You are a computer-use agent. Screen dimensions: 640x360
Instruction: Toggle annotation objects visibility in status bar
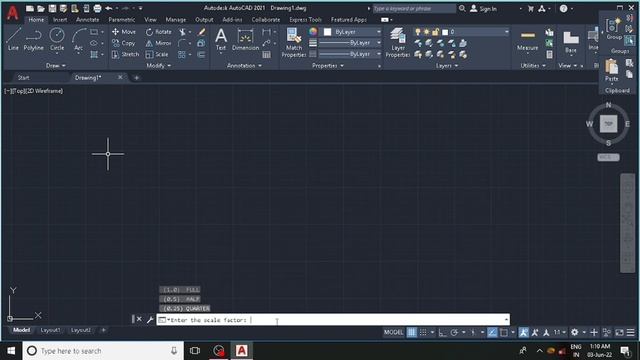523,333
